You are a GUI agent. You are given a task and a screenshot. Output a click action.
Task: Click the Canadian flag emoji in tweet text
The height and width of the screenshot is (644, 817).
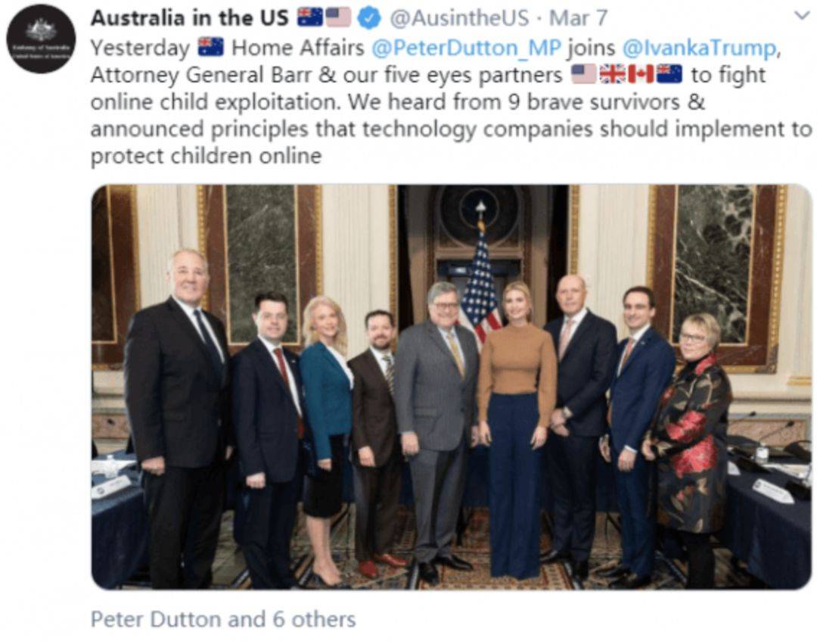(641, 74)
